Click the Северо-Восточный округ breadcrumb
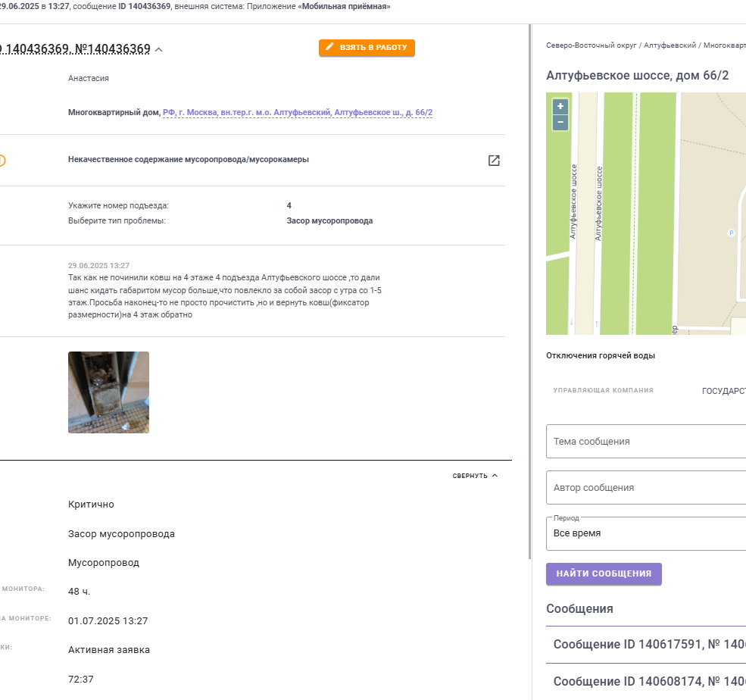Screen dimensions: 746x700 (591, 45)
